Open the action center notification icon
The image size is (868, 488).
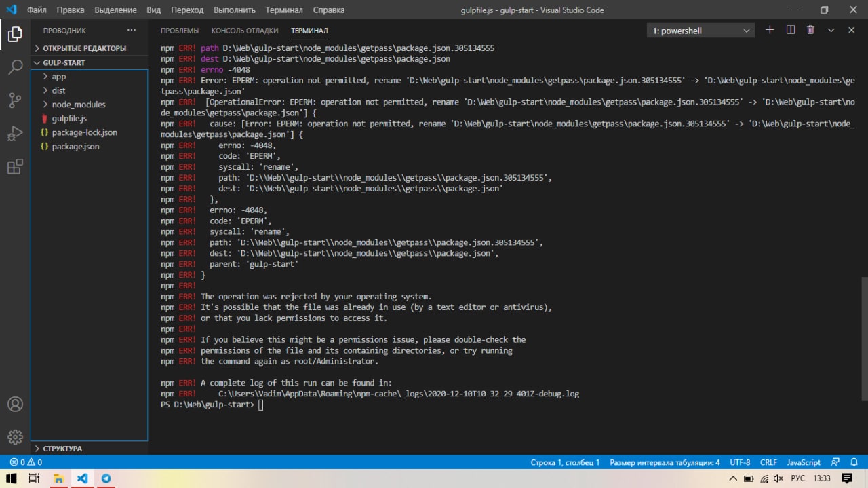coord(847,478)
